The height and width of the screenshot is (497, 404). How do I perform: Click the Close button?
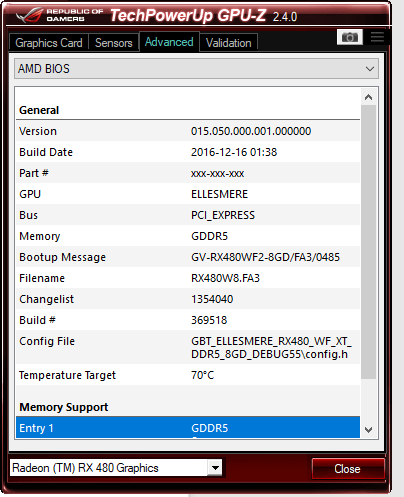(348, 469)
